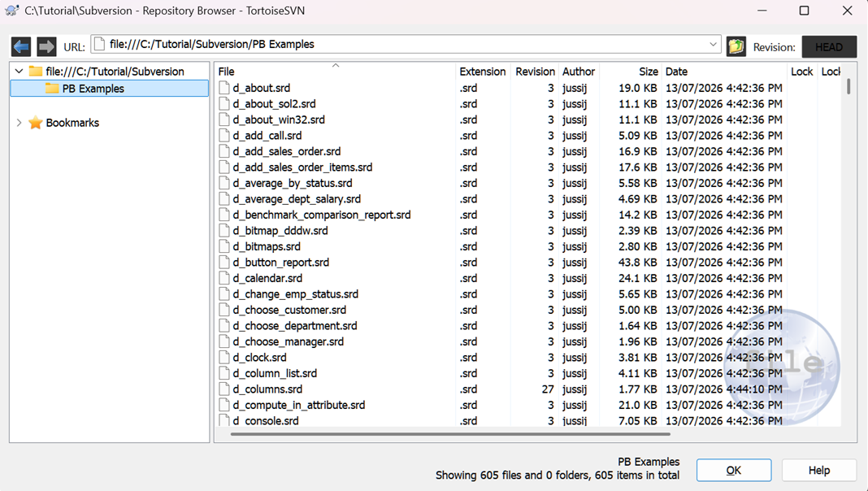Click the file icon of d_columns.srd

224,389
